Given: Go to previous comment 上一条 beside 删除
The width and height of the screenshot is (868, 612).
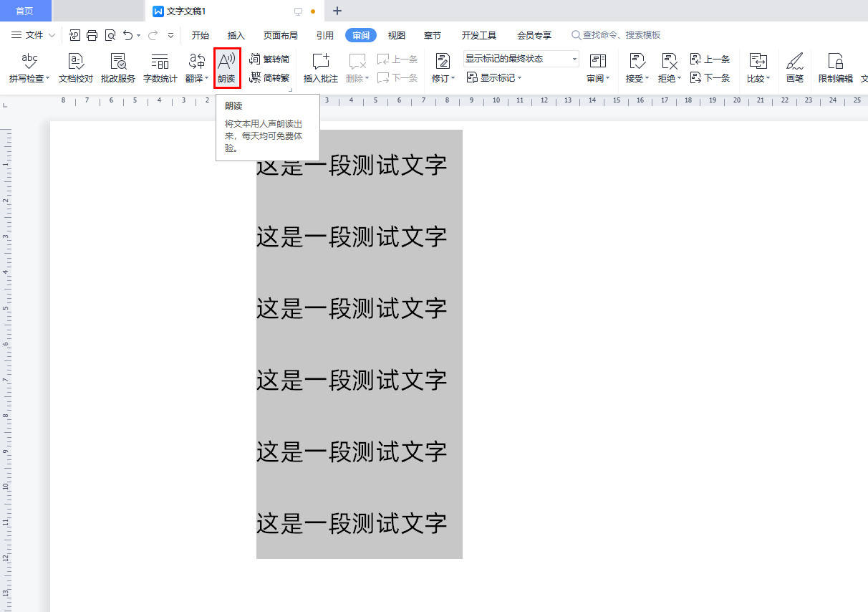Looking at the screenshot, I should tap(397, 59).
